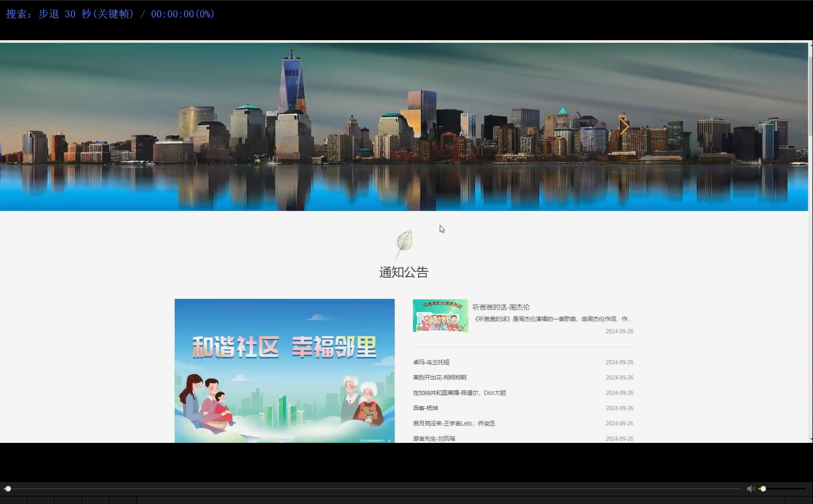Mute the player with the speaker icon

click(x=750, y=488)
